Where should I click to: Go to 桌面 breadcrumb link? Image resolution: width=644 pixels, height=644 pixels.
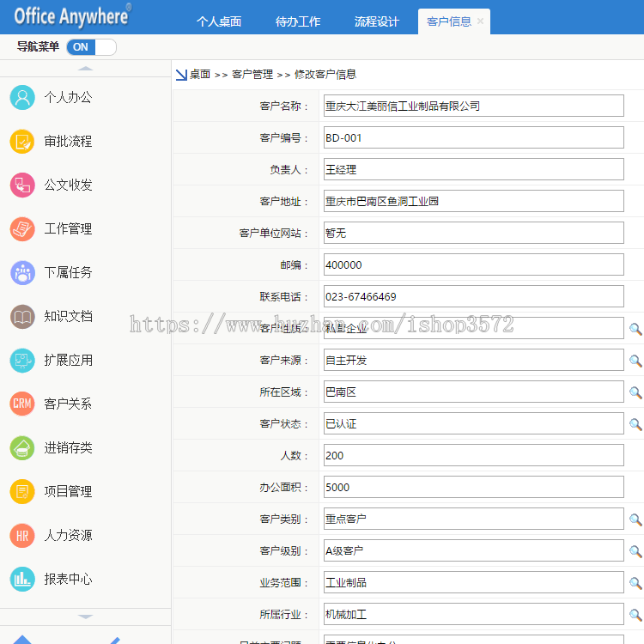(200, 75)
